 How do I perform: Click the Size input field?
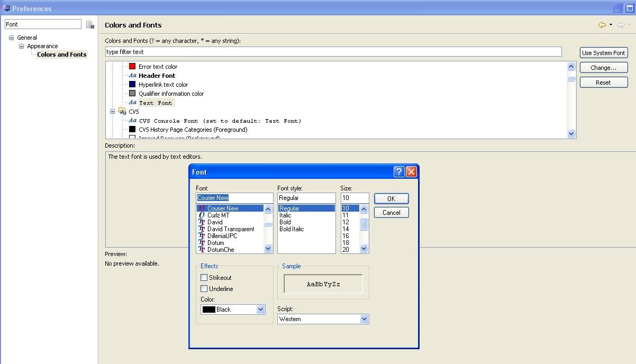point(355,198)
